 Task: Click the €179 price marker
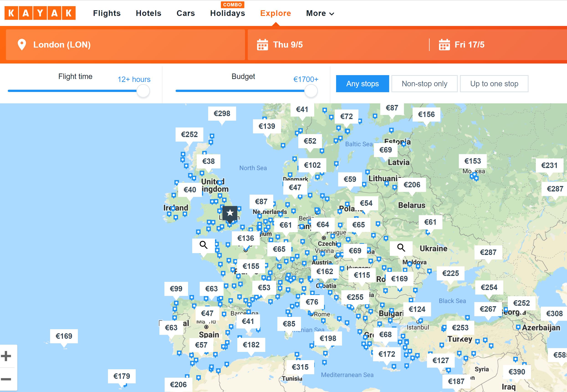click(x=122, y=376)
